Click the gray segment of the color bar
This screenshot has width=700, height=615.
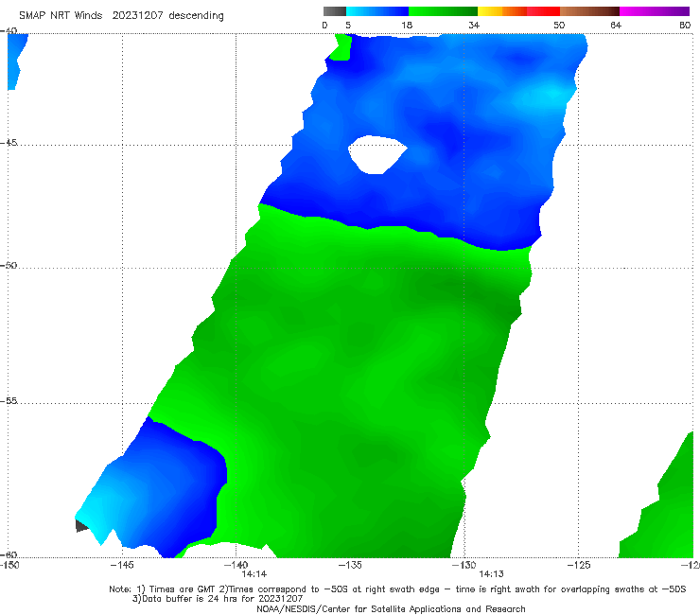(334, 11)
